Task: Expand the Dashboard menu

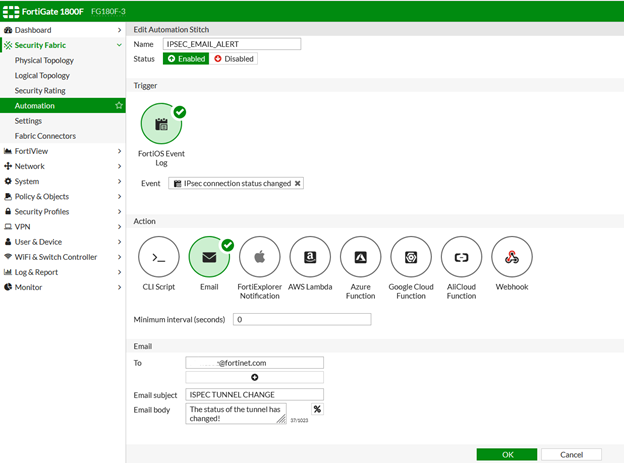Action: 63,30
